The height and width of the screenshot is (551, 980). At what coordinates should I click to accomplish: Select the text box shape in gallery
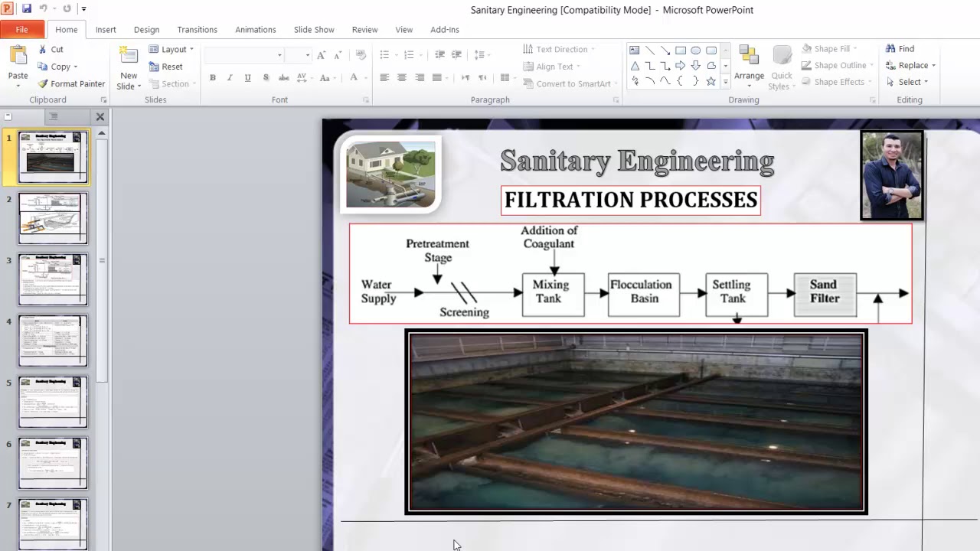pos(635,51)
